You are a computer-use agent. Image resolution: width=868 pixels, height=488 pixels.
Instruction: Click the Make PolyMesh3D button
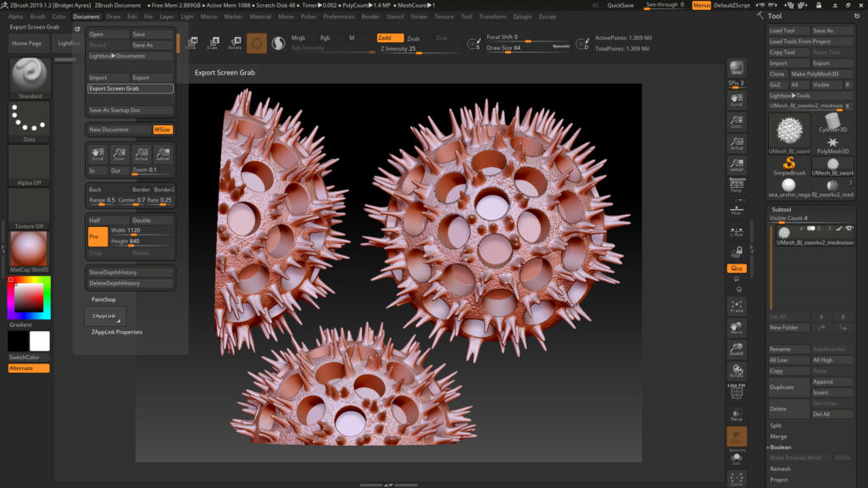(x=821, y=74)
